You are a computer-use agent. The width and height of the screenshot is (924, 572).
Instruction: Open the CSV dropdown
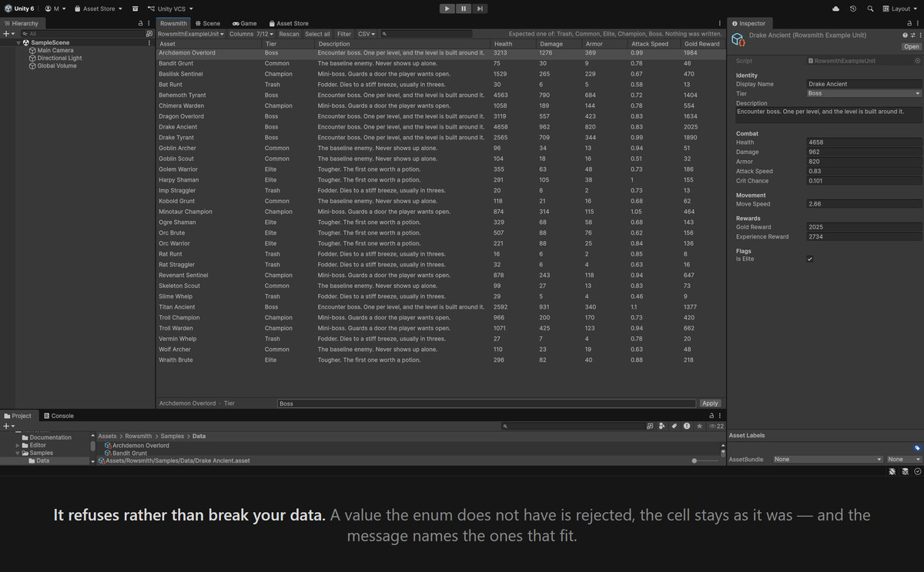(x=367, y=34)
